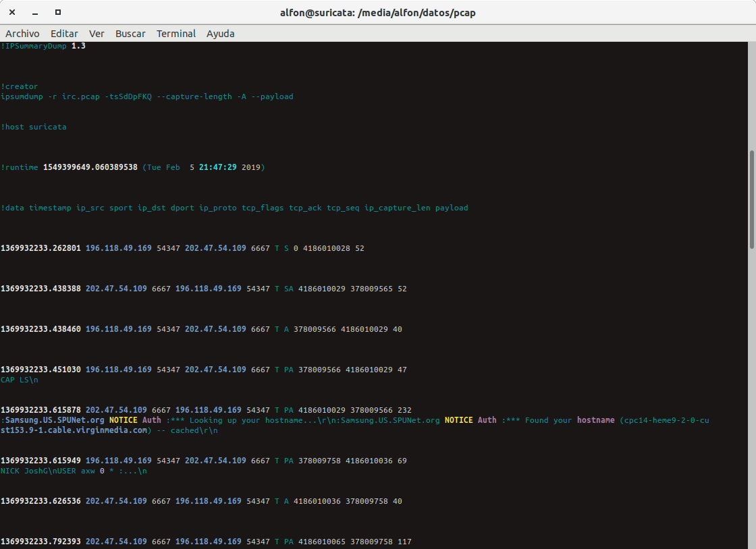Screen dimensions: 756x549
Task: Maximize the terminal window
Action: pos(58,12)
